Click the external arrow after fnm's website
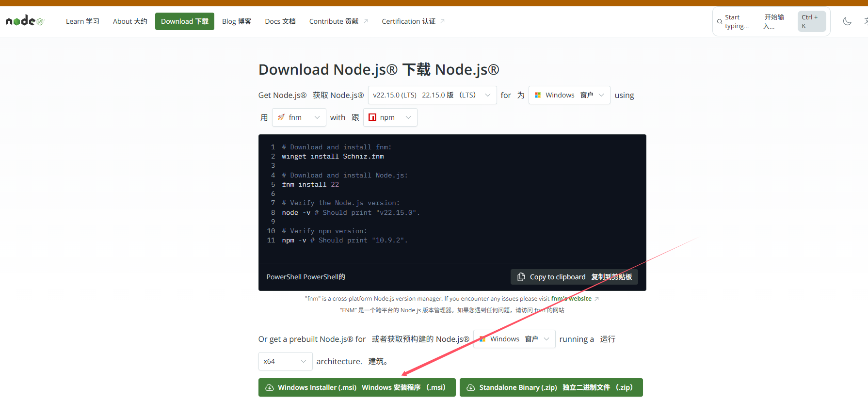Image resolution: width=868 pixels, height=401 pixels. click(596, 299)
